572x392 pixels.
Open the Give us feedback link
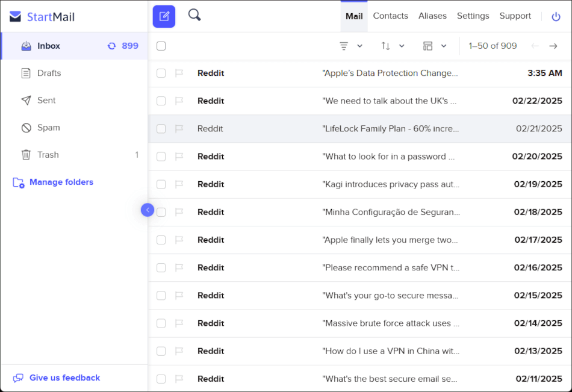tap(64, 378)
